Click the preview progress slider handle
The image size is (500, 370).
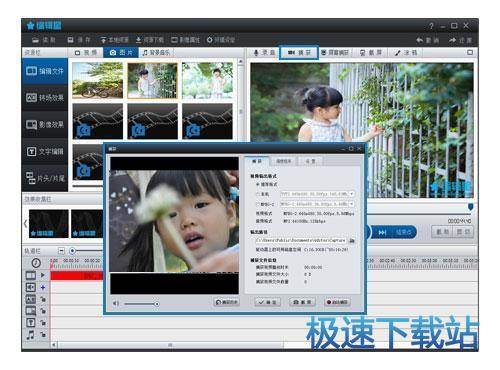click(x=470, y=207)
